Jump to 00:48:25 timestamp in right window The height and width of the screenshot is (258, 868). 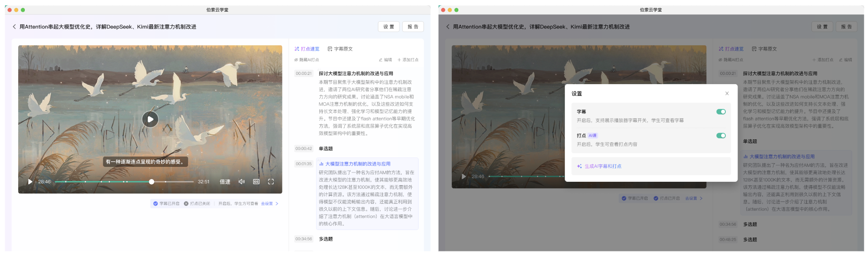coord(728,240)
